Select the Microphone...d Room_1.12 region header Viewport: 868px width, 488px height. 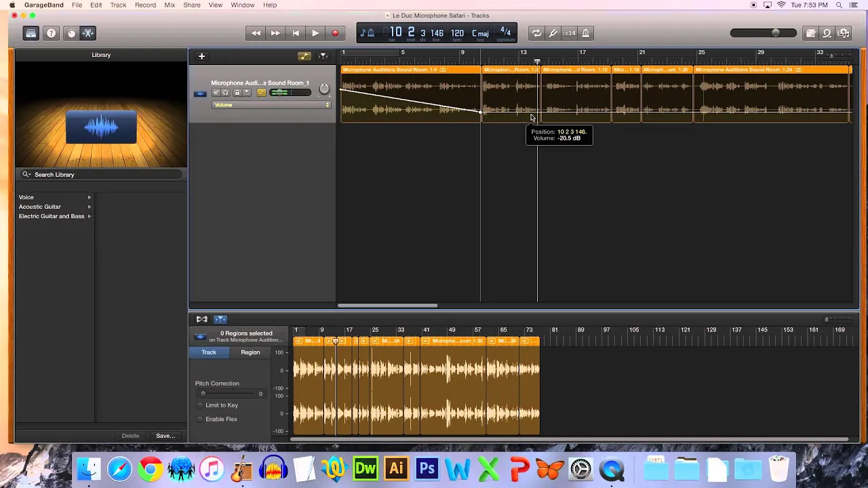point(576,70)
